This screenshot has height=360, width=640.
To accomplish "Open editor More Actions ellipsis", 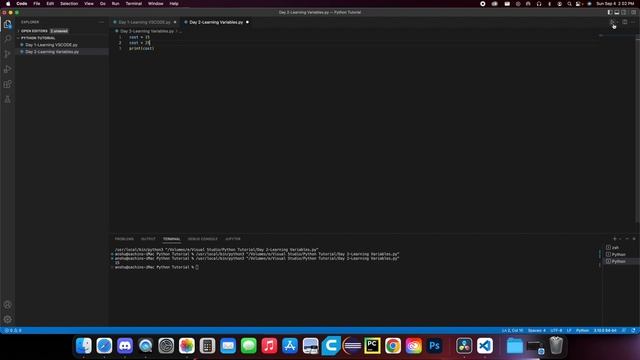I will 633,22.
